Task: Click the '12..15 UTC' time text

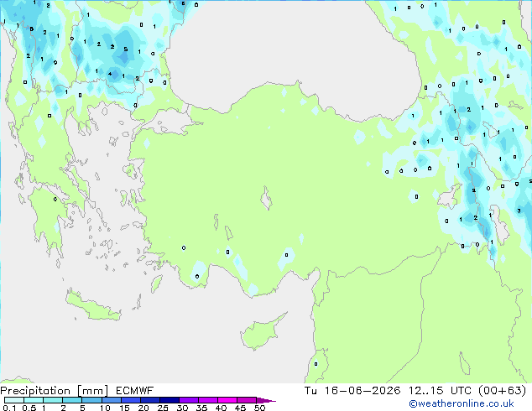Action: (x=440, y=391)
